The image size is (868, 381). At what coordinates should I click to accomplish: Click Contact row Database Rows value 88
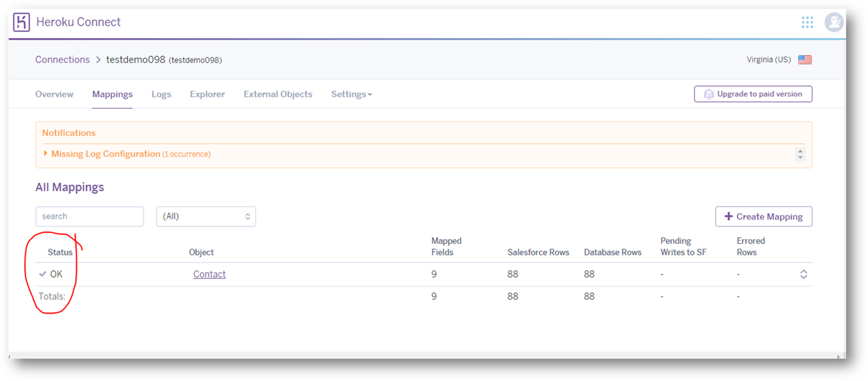tap(589, 274)
